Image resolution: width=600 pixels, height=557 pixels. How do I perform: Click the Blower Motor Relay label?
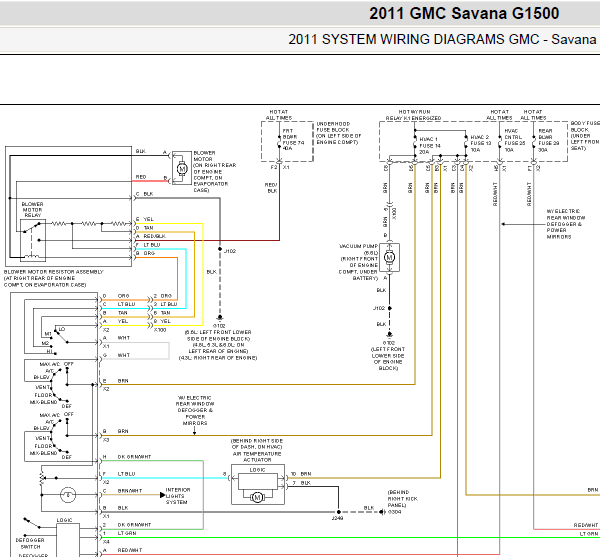(33, 210)
